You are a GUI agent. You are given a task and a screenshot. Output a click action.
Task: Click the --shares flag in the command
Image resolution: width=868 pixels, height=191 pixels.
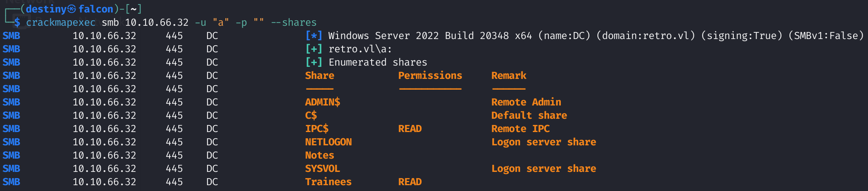click(x=294, y=22)
